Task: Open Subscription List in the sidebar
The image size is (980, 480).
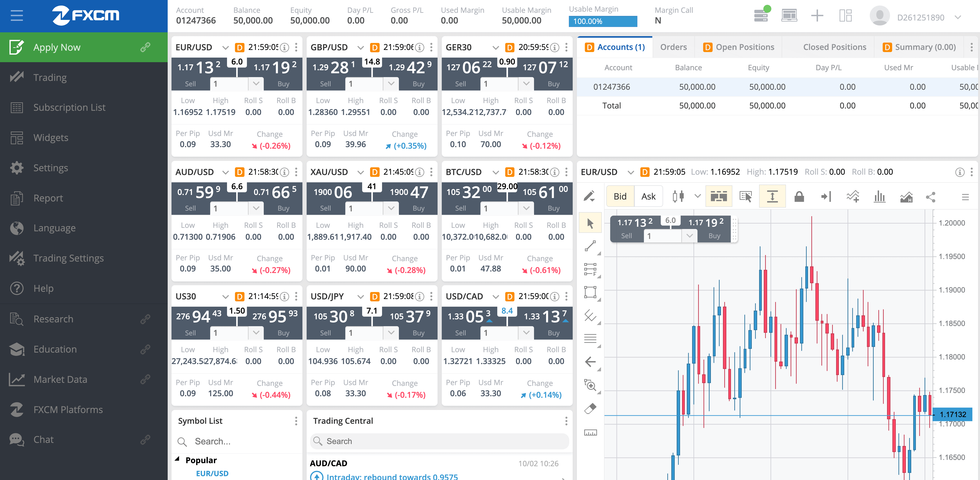Action: coord(84,107)
